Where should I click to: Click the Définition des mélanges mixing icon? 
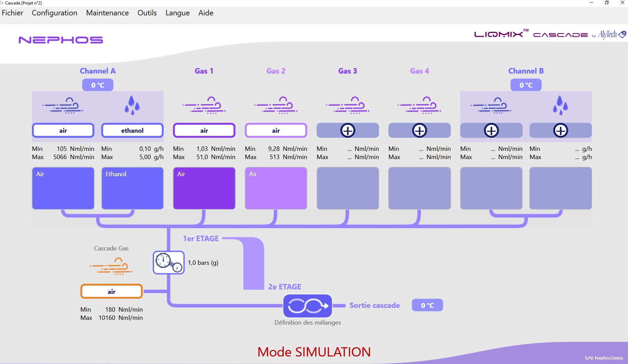tap(307, 305)
